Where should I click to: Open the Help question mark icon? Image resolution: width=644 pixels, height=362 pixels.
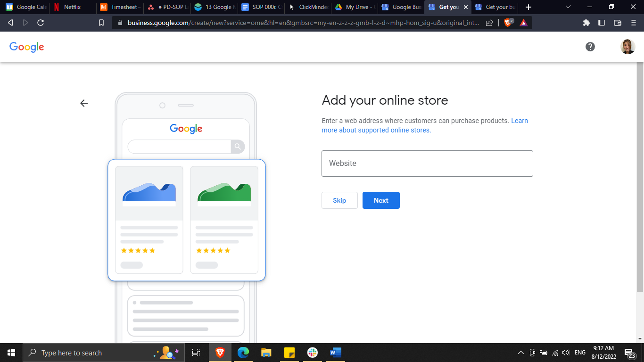pyautogui.click(x=590, y=47)
